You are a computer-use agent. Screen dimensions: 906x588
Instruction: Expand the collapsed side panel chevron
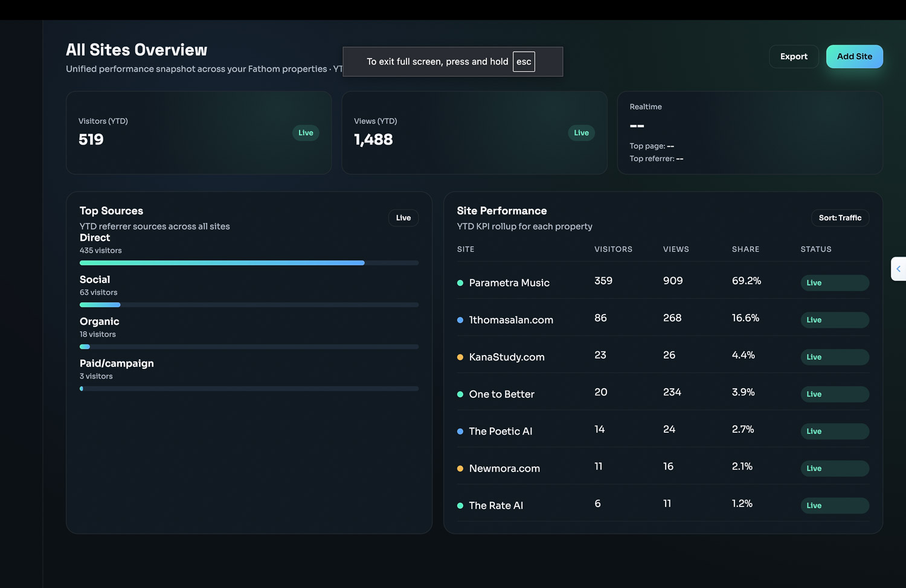(898, 269)
